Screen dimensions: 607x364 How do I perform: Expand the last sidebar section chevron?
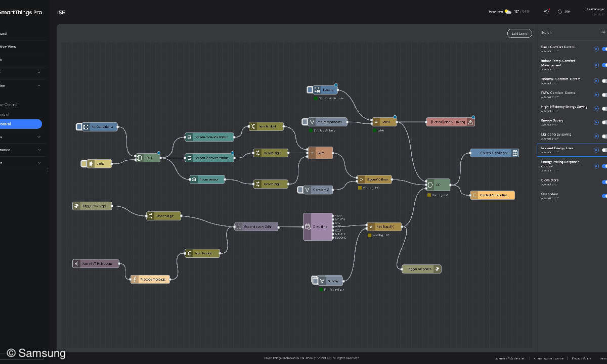click(39, 163)
